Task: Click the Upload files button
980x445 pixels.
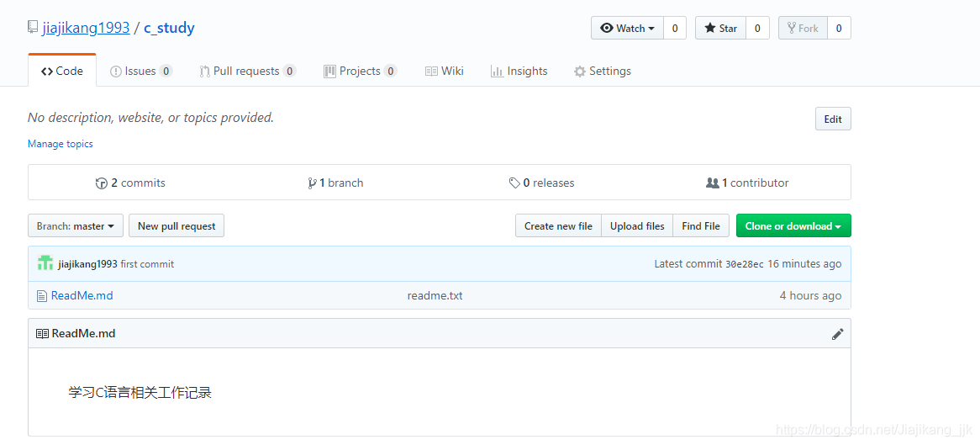Action: pyautogui.click(x=637, y=226)
